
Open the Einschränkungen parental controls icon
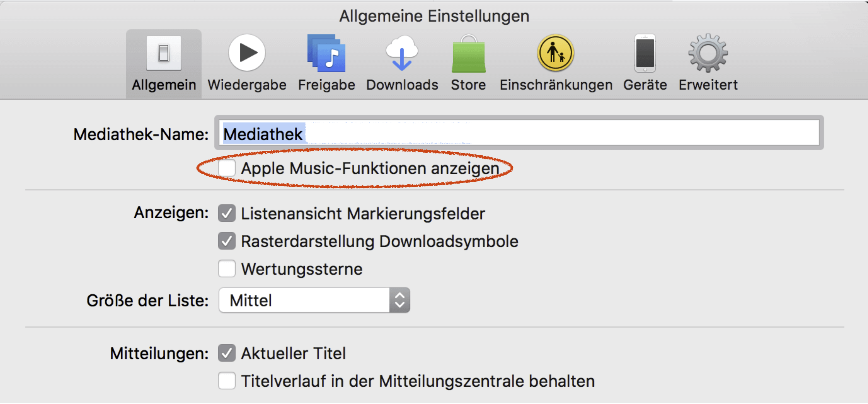point(556,53)
